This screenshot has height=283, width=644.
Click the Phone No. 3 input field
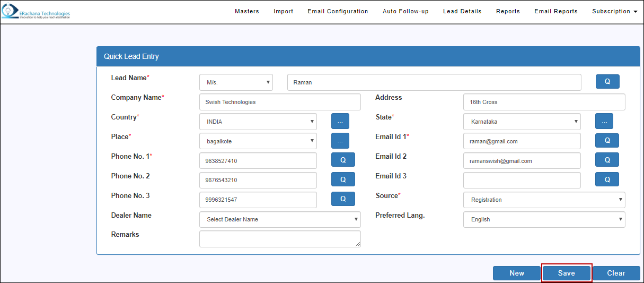[x=258, y=200]
